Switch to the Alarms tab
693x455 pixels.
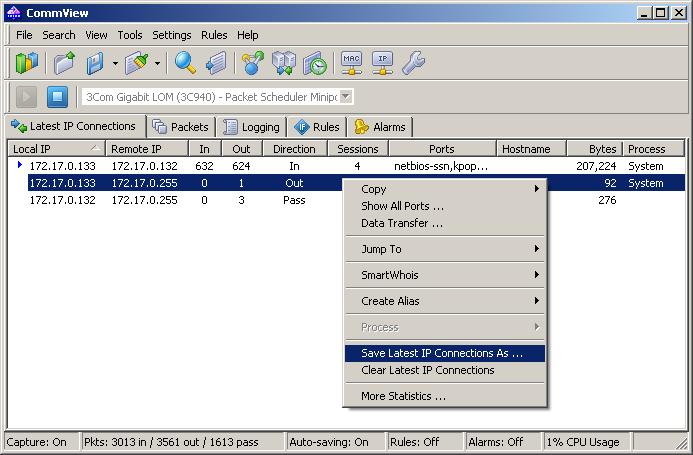coord(381,127)
